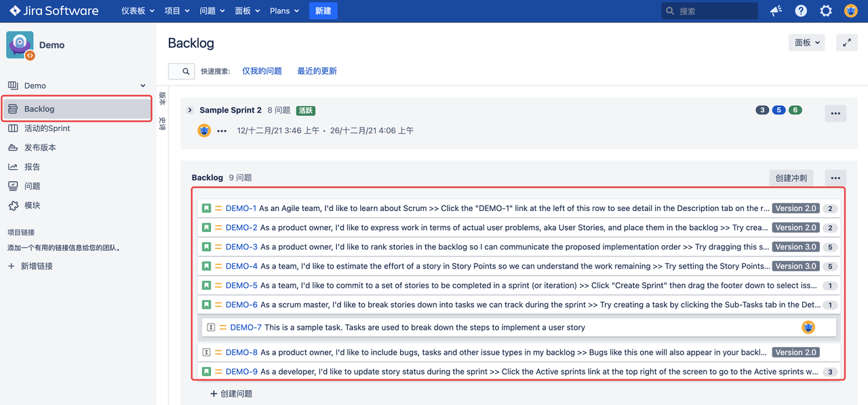This screenshot has width=868, height=405.
Task: Click the search field in the header
Action: click(x=709, y=11)
